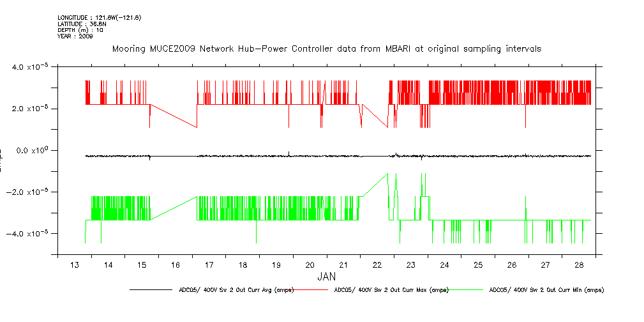Click the Out Curr Min legend entry
Screen dimensions: 644x322
coord(546,290)
